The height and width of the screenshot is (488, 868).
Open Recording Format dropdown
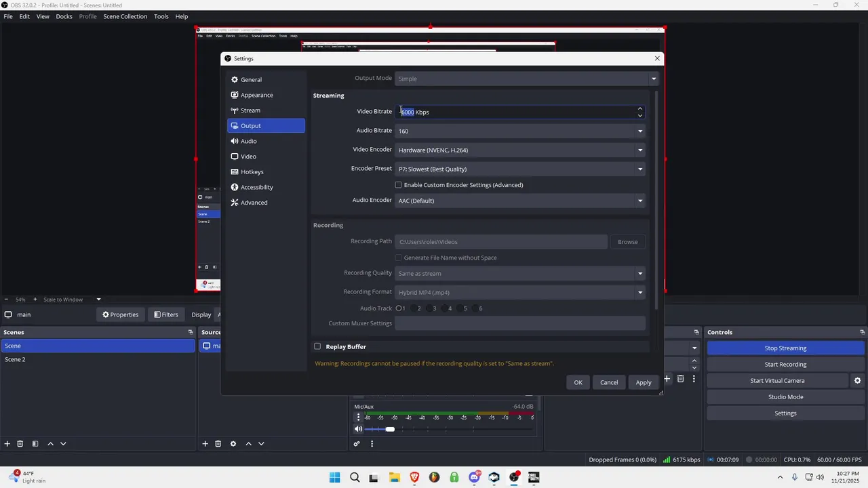click(520, 292)
